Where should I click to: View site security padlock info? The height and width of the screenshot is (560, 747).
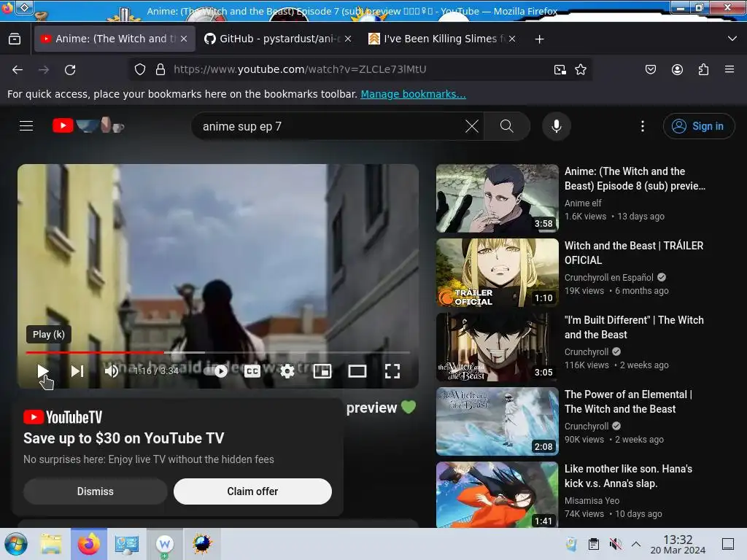tap(160, 69)
